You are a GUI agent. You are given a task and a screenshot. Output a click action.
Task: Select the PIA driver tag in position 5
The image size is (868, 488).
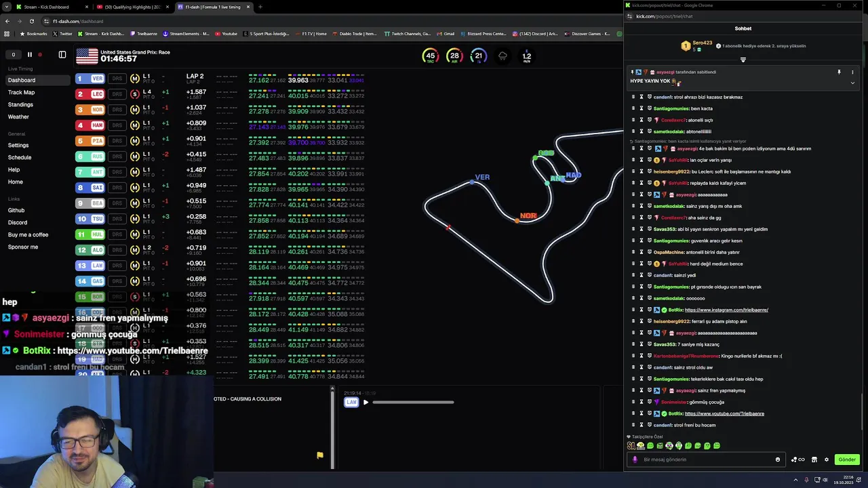point(90,141)
